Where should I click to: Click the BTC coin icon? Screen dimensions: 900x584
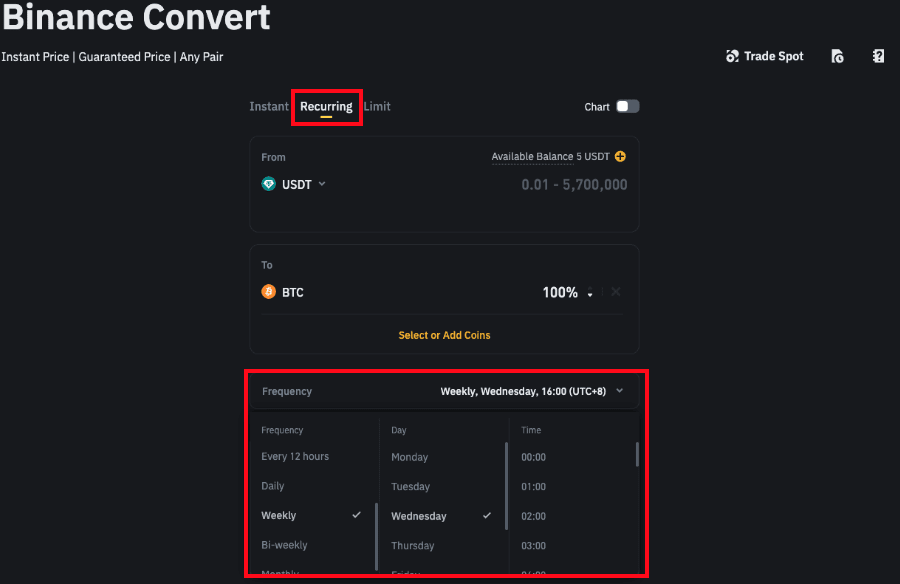click(268, 292)
